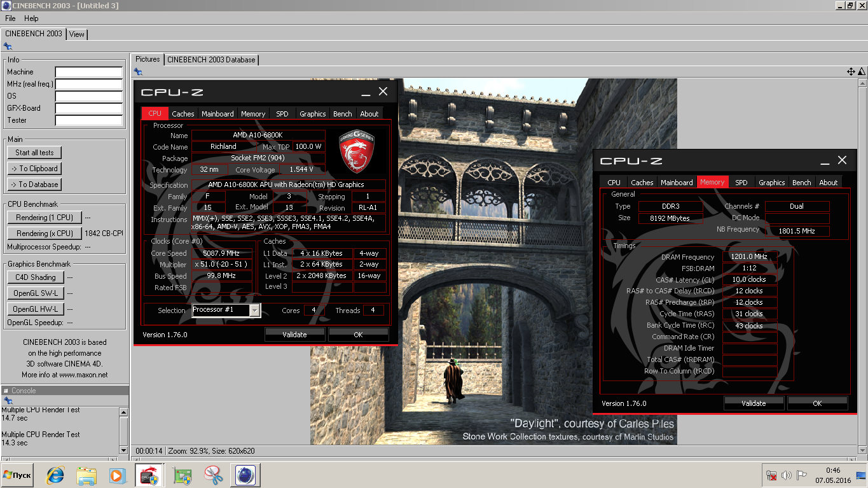Open Graphics tab in the left CPU-Z window

pos(313,114)
